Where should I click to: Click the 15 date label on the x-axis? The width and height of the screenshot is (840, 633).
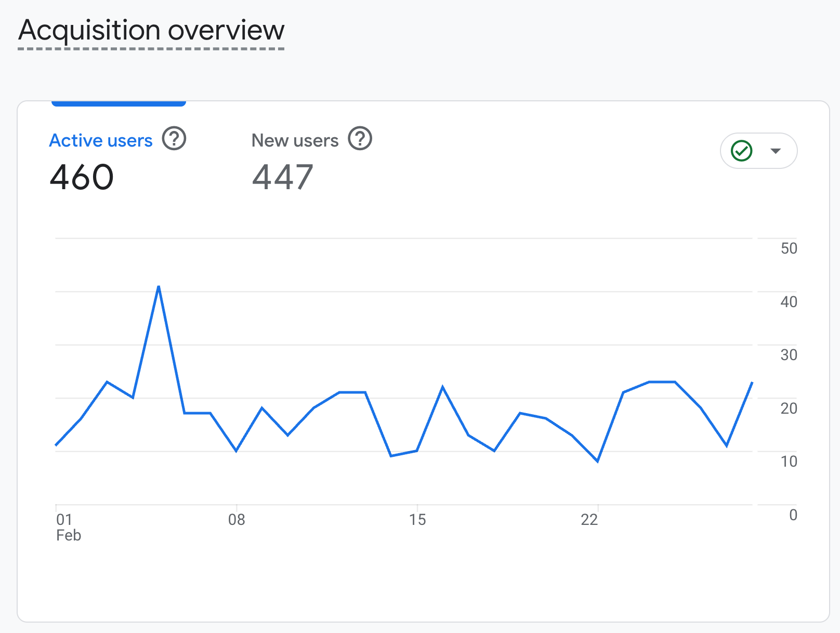[417, 519]
